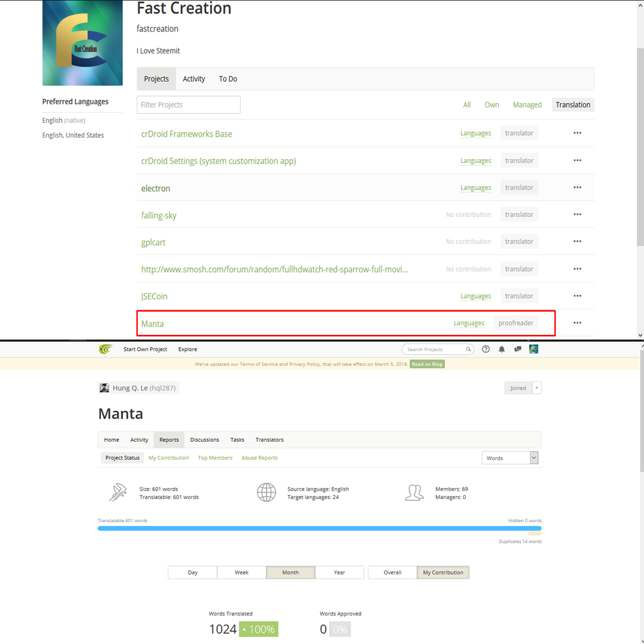Filter projects by All
This screenshot has height=644, width=644.
point(466,105)
